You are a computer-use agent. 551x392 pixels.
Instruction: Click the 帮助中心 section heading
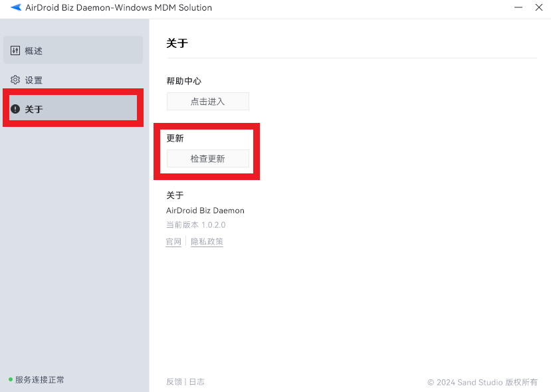point(184,81)
